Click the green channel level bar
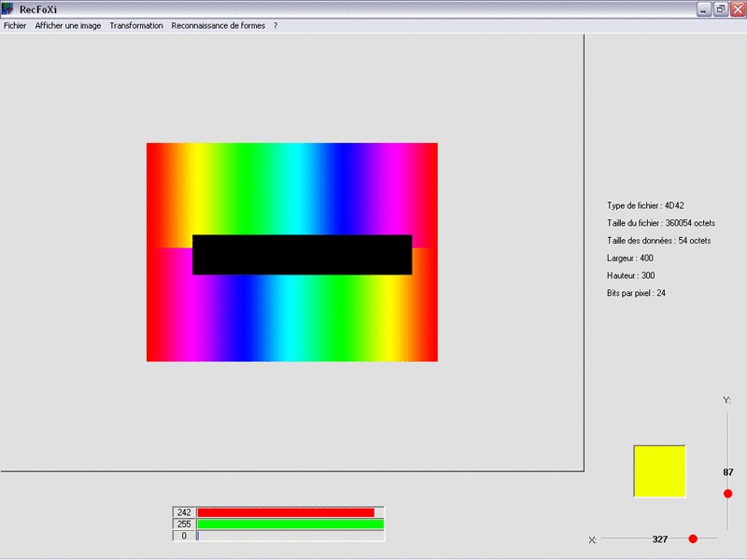Screen dimensions: 747x560 point(290,524)
